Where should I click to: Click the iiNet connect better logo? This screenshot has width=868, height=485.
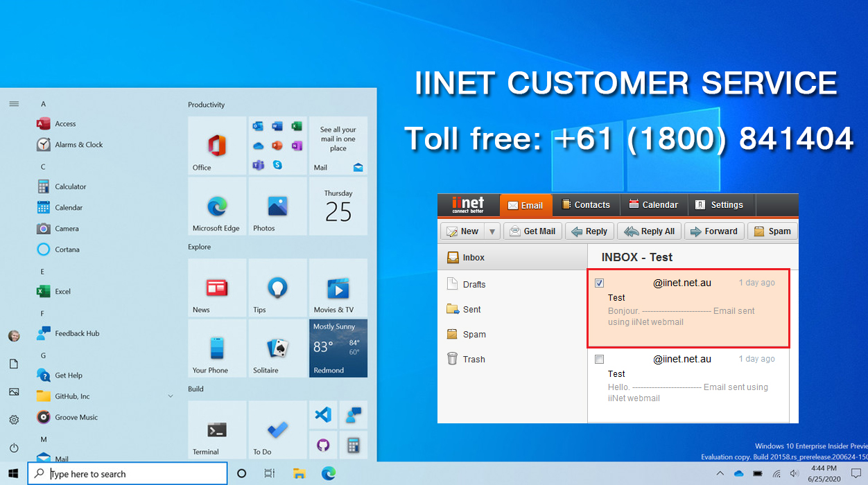468,204
